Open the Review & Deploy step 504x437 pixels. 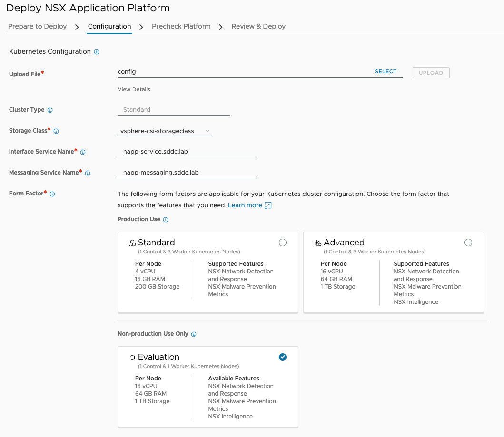click(x=258, y=26)
